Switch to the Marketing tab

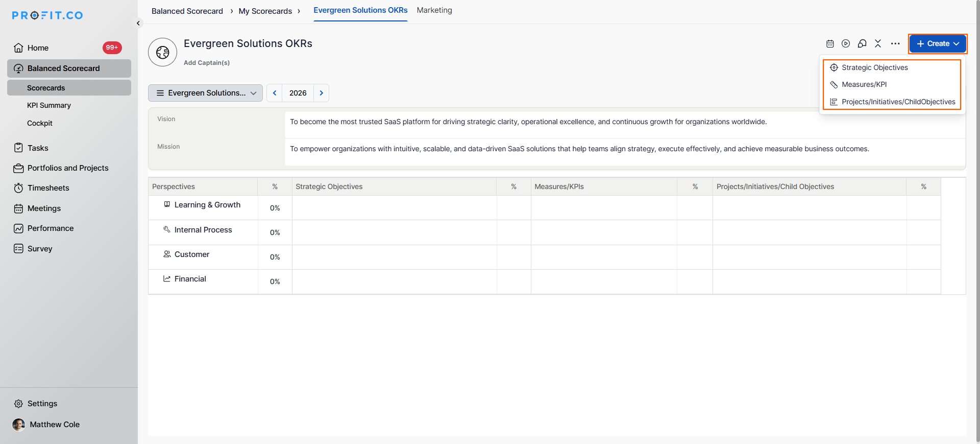[x=434, y=10]
